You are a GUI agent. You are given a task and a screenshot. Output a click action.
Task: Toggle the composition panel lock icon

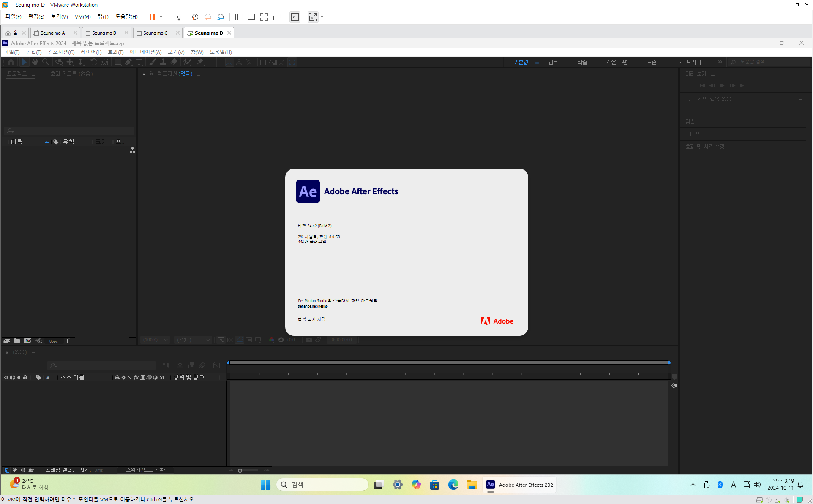151,74
